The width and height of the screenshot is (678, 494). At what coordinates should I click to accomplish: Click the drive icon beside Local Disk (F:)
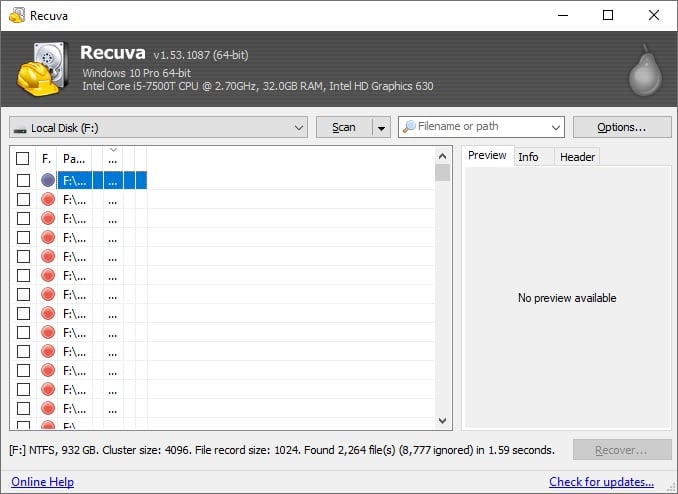pyautogui.click(x=20, y=129)
